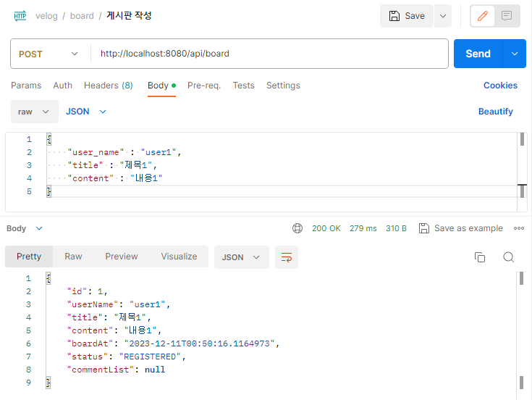The width and height of the screenshot is (532, 400).
Task: Switch response view to Preview
Action: (121, 257)
